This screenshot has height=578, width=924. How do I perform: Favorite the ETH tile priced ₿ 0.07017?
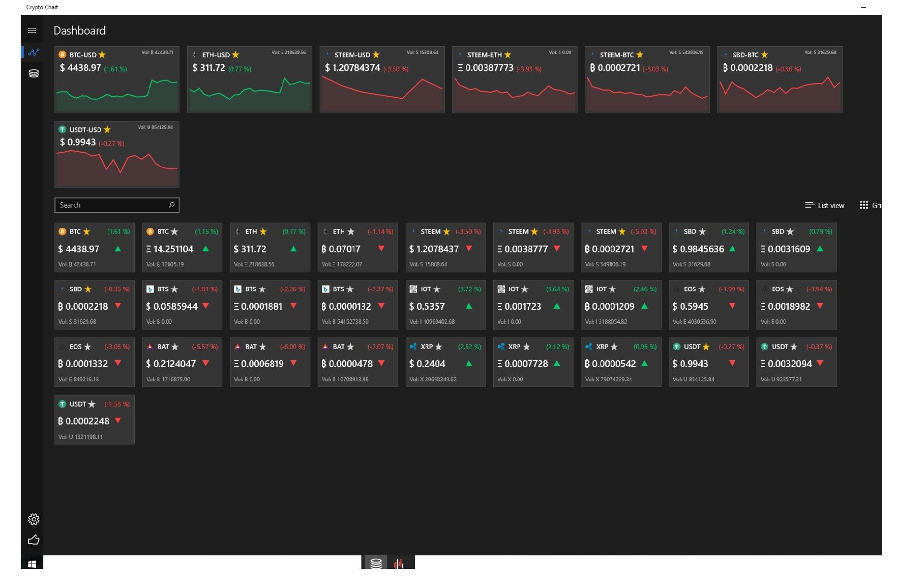point(351,232)
